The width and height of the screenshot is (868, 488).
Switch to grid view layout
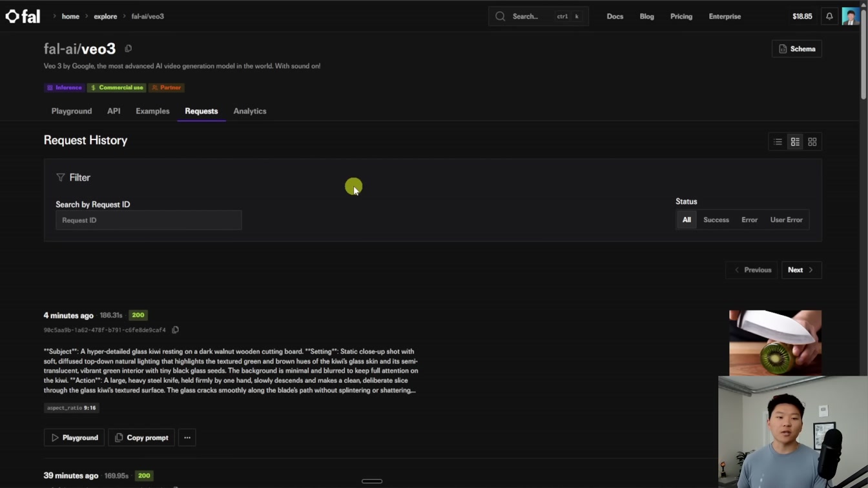tap(812, 142)
